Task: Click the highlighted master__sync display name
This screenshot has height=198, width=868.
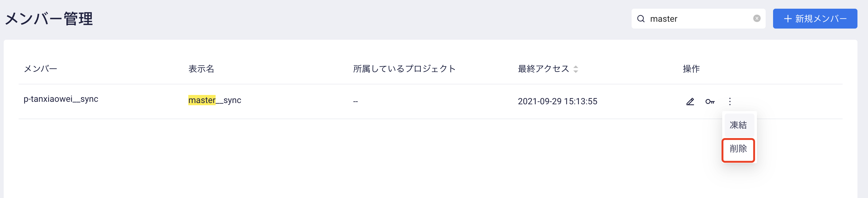Action: (215, 100)
